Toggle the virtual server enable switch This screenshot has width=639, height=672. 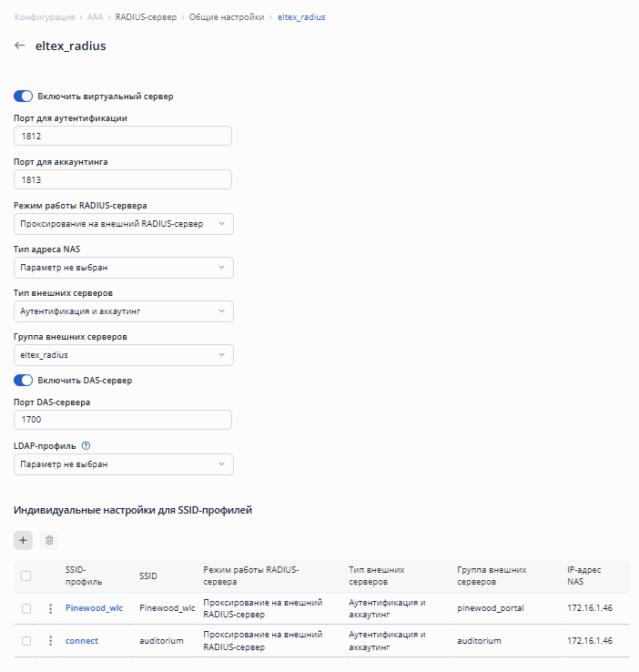pyautogui.click(x=24, y=96)
